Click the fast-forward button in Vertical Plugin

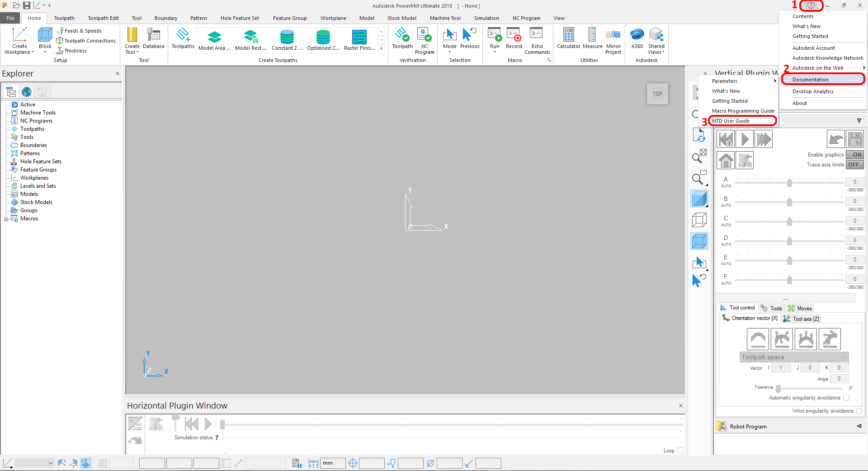click(763, 139)
